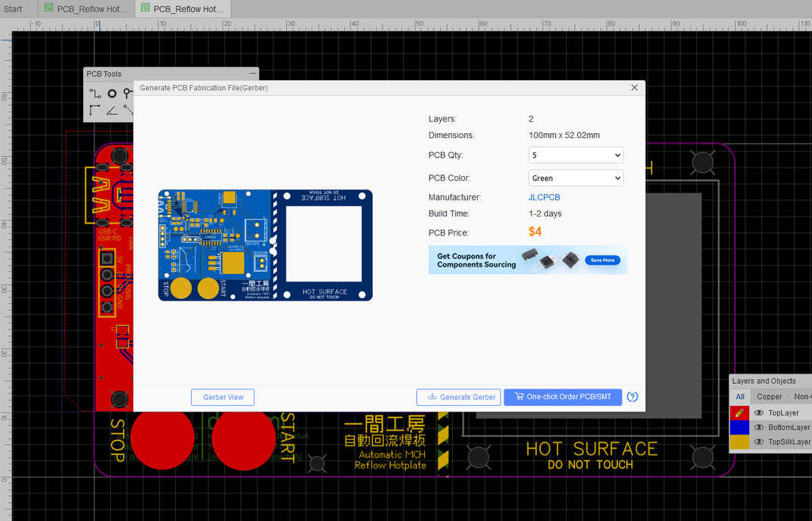The image size is (812, 521).
Task: Open the JLCPCB manufacturer link
Action: point(544,197)
